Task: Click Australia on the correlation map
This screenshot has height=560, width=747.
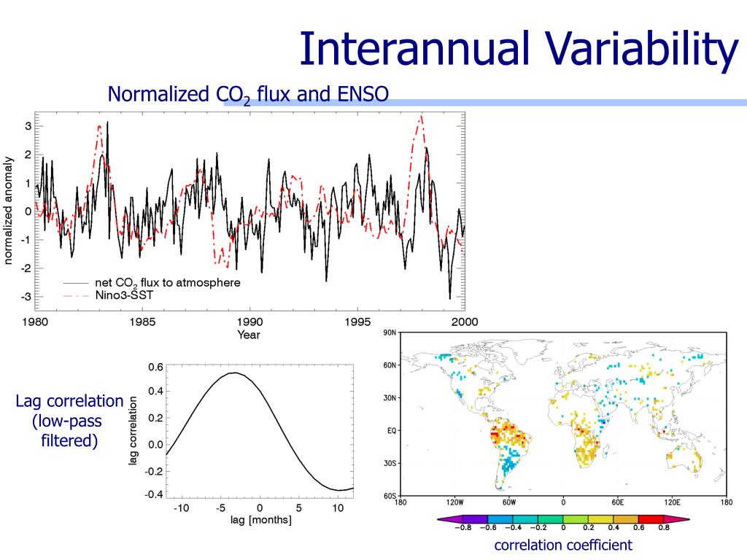Action: click(x=684, y=459)
